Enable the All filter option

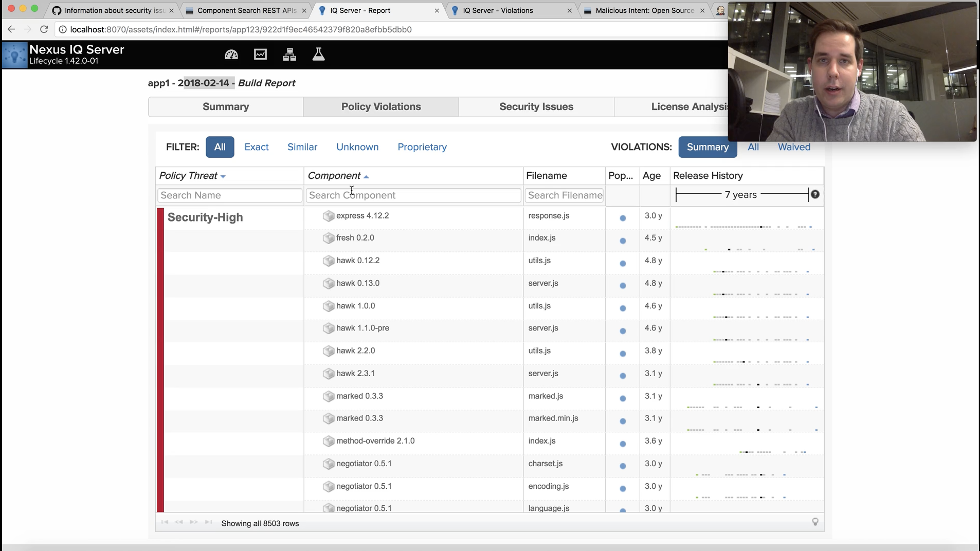pos(220,147)
